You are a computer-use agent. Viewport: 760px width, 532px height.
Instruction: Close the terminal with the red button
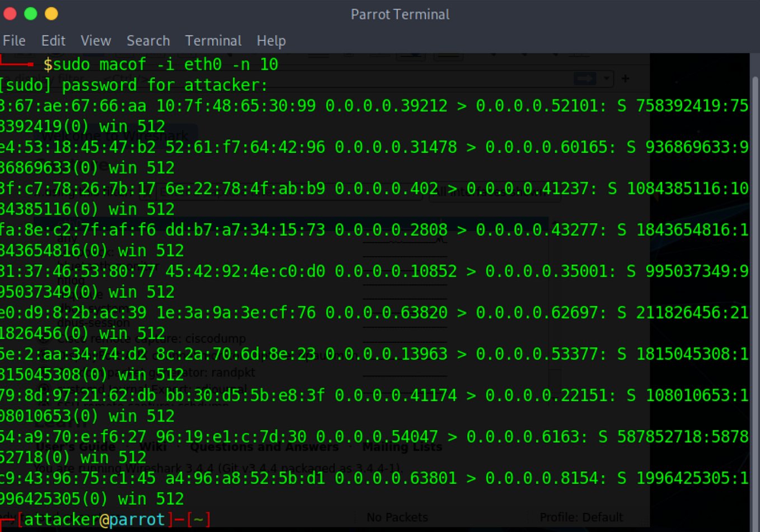click(x=10, y=13)
